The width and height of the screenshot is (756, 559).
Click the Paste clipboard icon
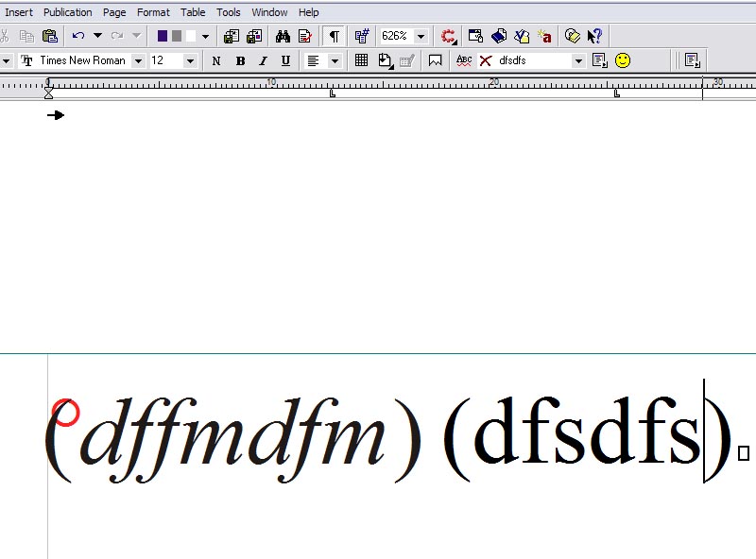click(50, 36)
